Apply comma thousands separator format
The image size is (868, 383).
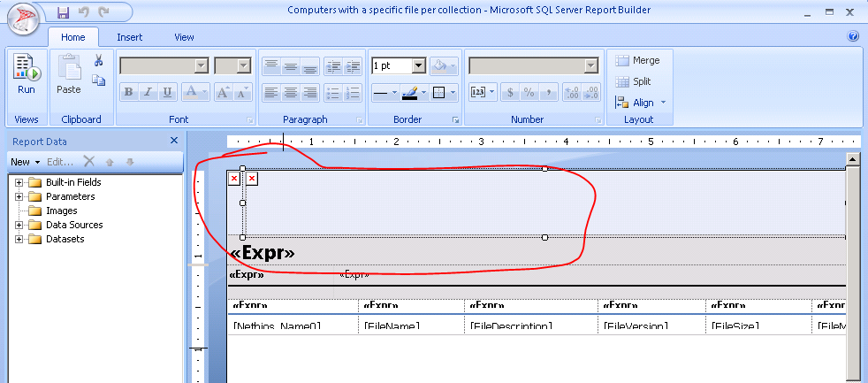tap(549, 93)
